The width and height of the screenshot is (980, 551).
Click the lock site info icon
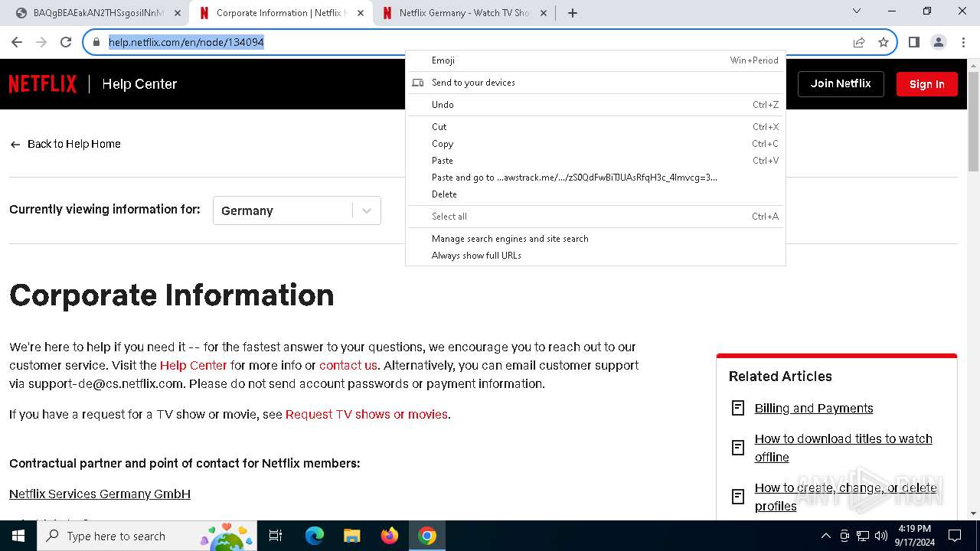click(x=96, y=42)
